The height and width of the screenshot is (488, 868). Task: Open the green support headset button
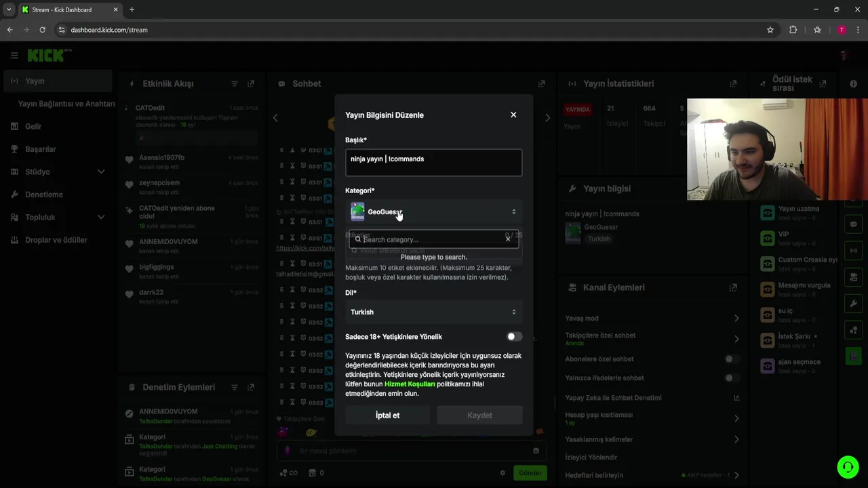847,467
